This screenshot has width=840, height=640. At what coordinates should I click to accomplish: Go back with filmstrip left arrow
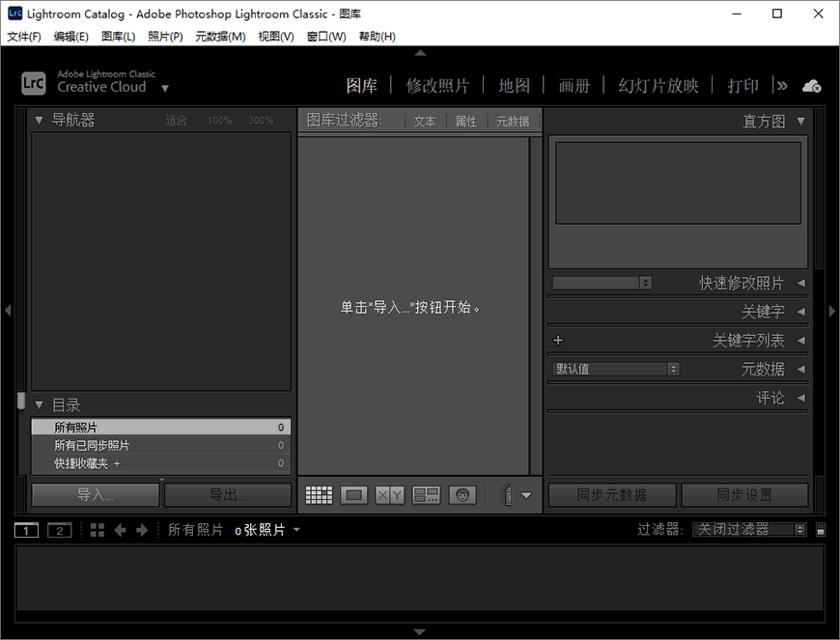coord(120,530)
